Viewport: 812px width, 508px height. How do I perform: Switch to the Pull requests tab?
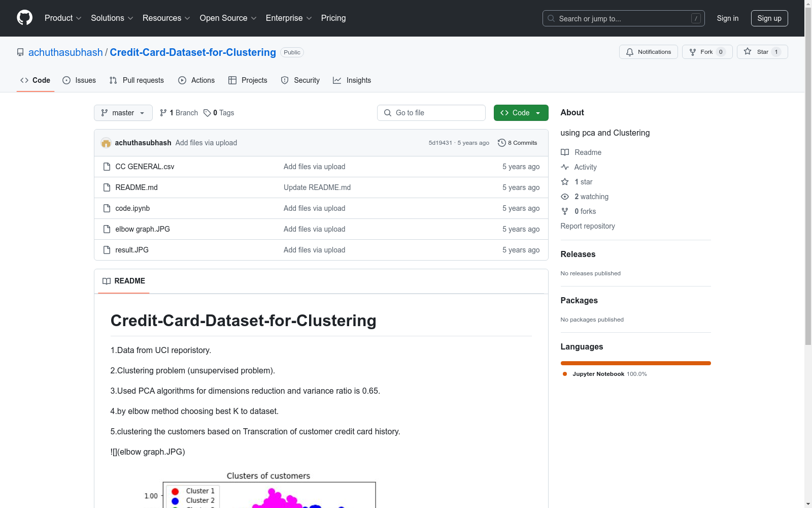(136, 80)
